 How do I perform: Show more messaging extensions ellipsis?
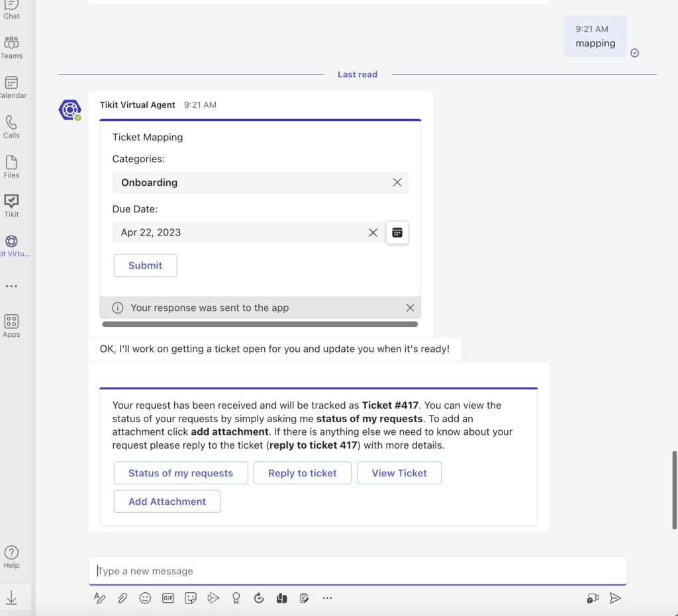pos(327,598)
